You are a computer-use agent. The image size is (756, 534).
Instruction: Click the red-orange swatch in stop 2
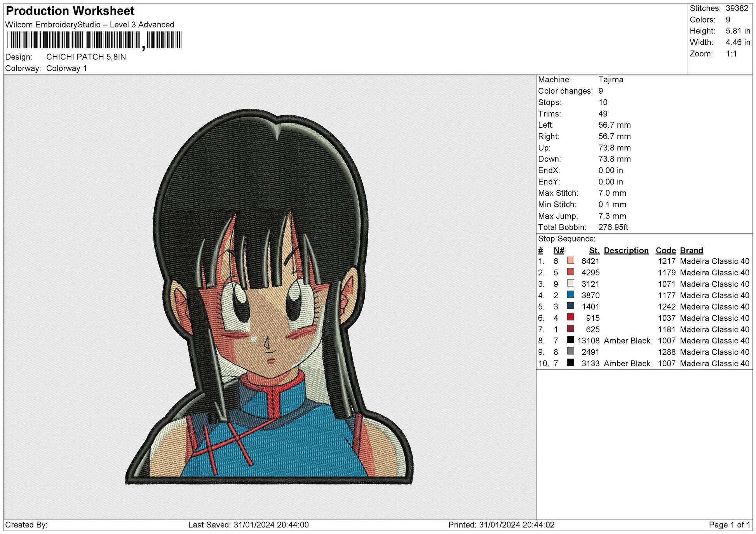coord(570,272)
